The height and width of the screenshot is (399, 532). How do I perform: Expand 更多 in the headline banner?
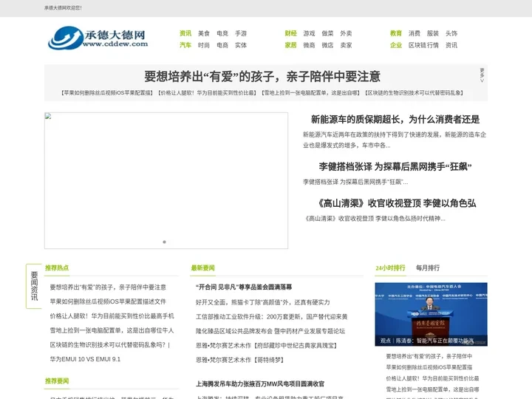[482, 75]
